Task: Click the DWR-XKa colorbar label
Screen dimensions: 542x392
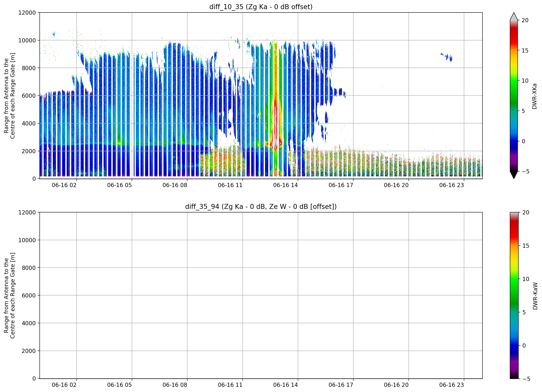Action: [x=535, y=96]
